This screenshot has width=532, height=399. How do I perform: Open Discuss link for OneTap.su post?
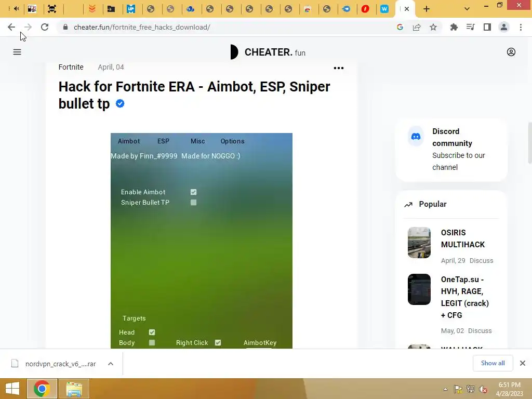pyautogui.click(x=480, y=331)
